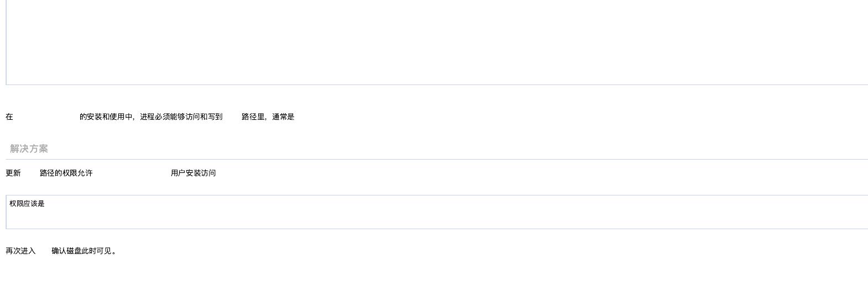Click the blank gap between 允许 and 用户安装访问
The width and height of the screenshot is (868, 307).
[132, 173]
